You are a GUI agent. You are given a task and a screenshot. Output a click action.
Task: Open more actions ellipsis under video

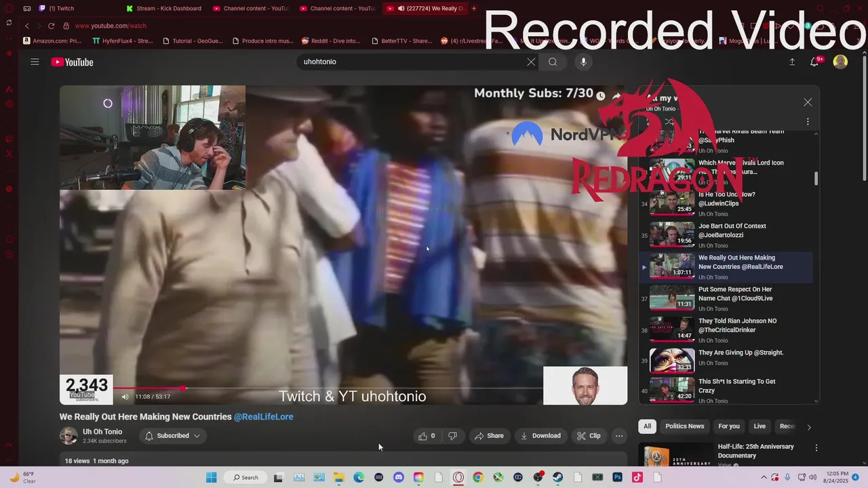tap(619, 436)
